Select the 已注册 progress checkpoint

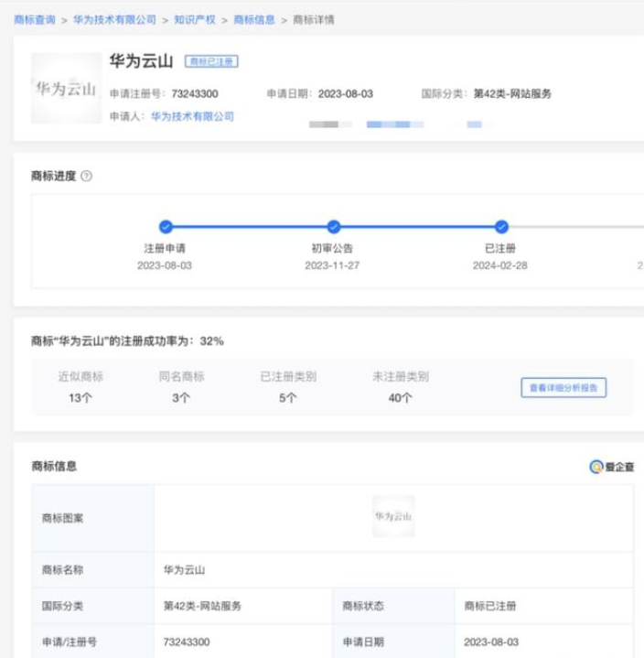coord(501,227)
